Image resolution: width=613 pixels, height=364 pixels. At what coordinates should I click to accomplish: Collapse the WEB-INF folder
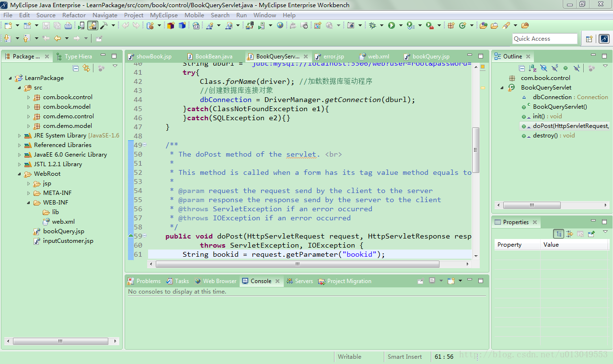(x=28, y=203)
